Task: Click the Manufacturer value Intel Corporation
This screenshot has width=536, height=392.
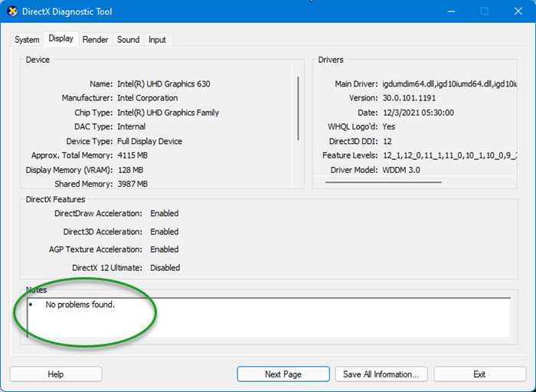Action: click(x=147, y=98)
